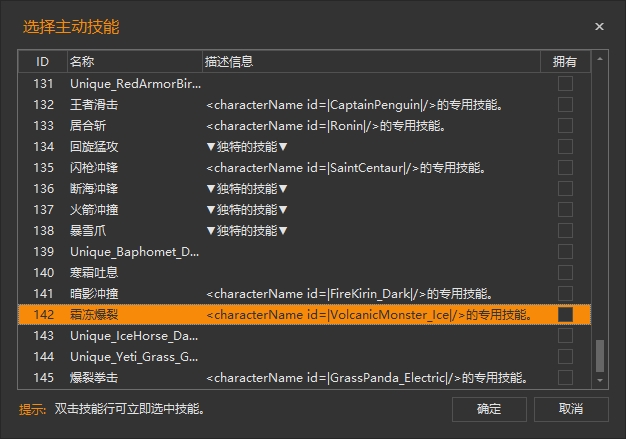Click ▼独特的技能▼ in row 137
626x439 pixels.
[x=247, y=210]
